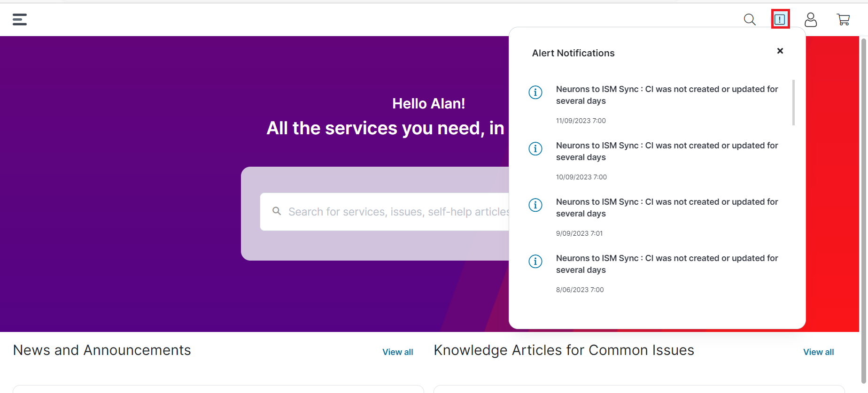
Task: Open the user profile icon
Action: click(811, 19)
